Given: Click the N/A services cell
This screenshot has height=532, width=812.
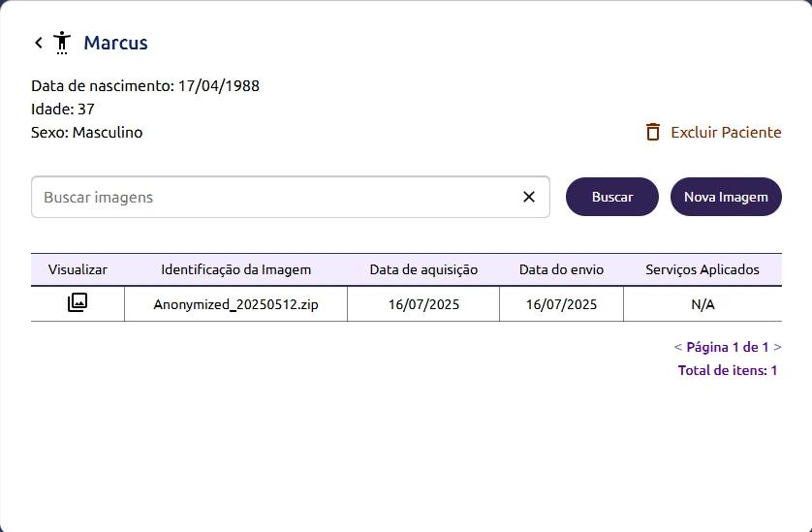Looking at the screenshot, I should point(703,304).
